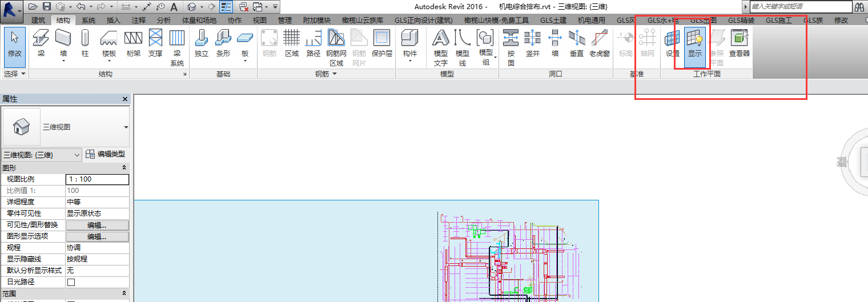
Task: Click the Save icon in quick access toolbar
Action: pyautogui.click(x=47, y=6)
